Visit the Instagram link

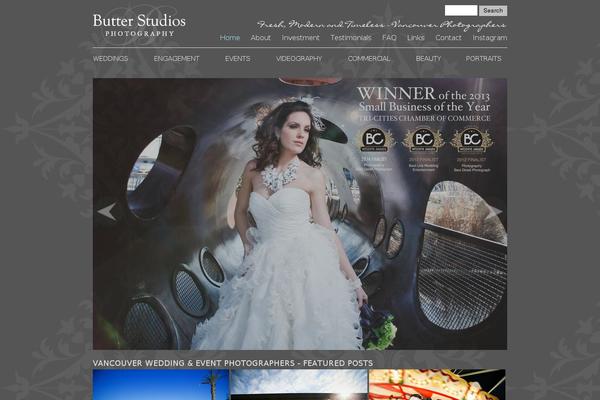[490, 38]
